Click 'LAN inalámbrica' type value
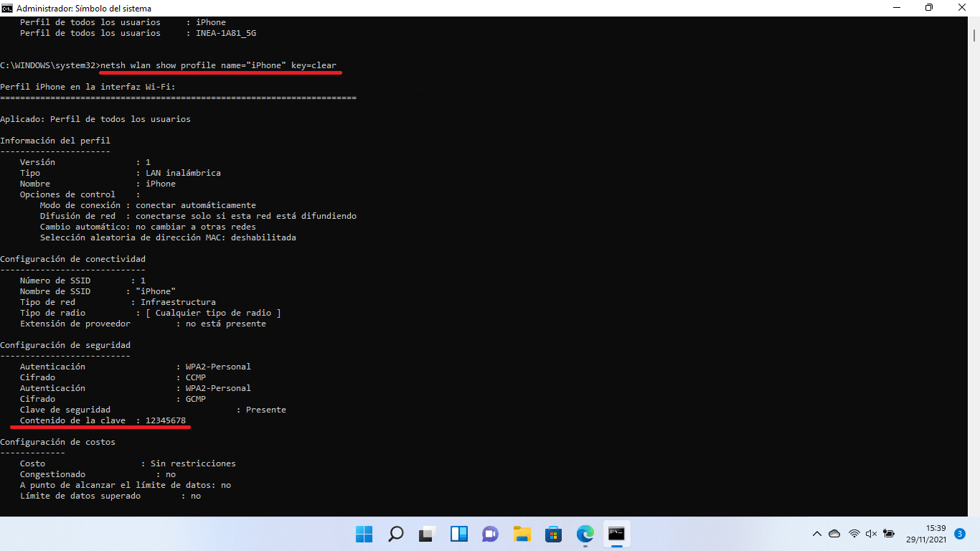Viewport: 980px width, 551px height. click(x=183, y=173)
